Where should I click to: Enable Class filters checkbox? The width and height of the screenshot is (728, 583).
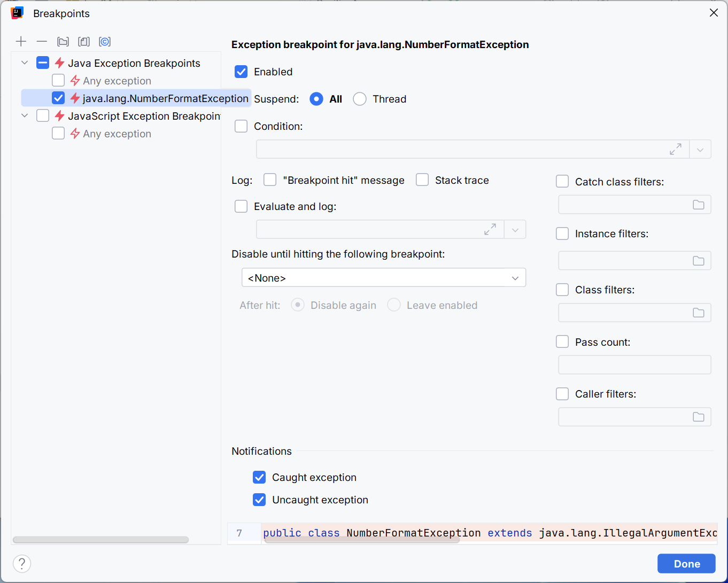pyautogui.click(x=562, y=290)
